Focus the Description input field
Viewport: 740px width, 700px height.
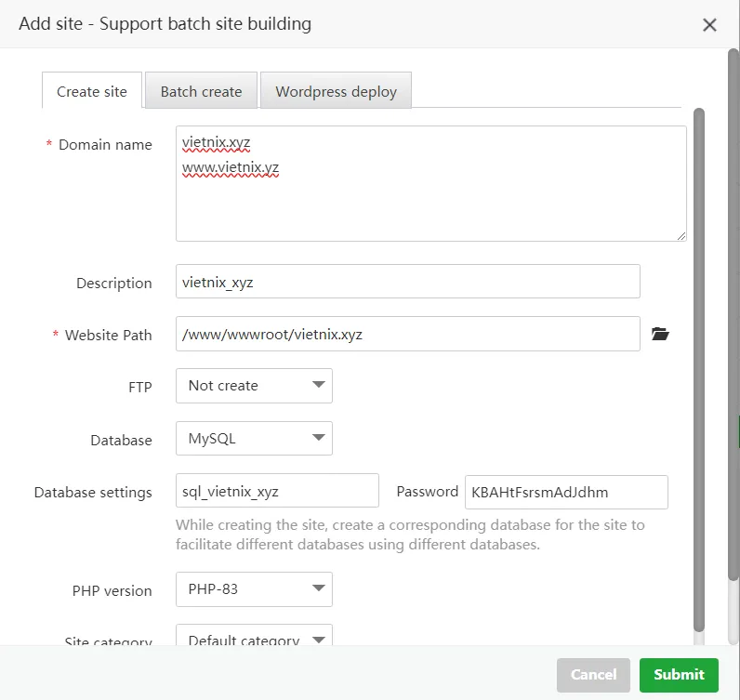coord(407,282)
